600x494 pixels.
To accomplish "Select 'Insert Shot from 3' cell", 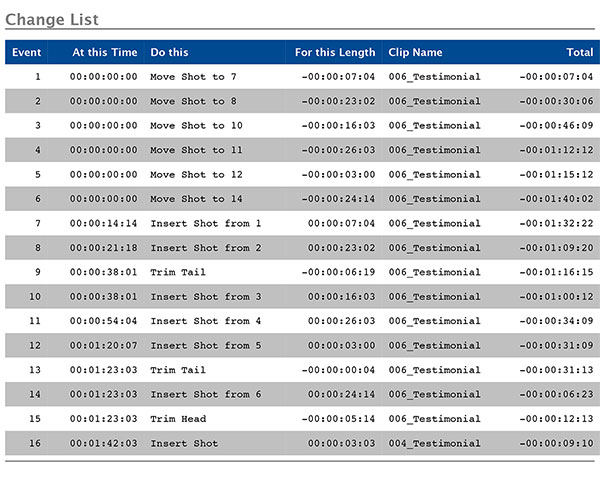I will pos(206,297).
